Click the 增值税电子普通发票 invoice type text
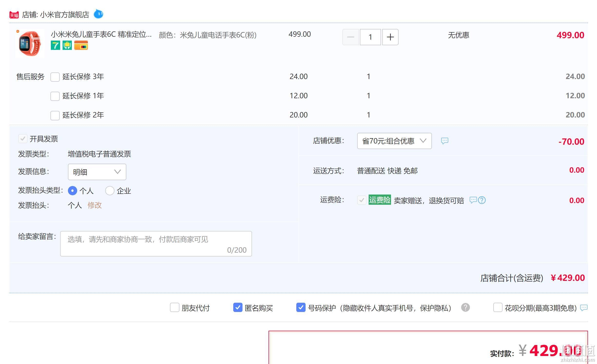 (x=99, y=154)
